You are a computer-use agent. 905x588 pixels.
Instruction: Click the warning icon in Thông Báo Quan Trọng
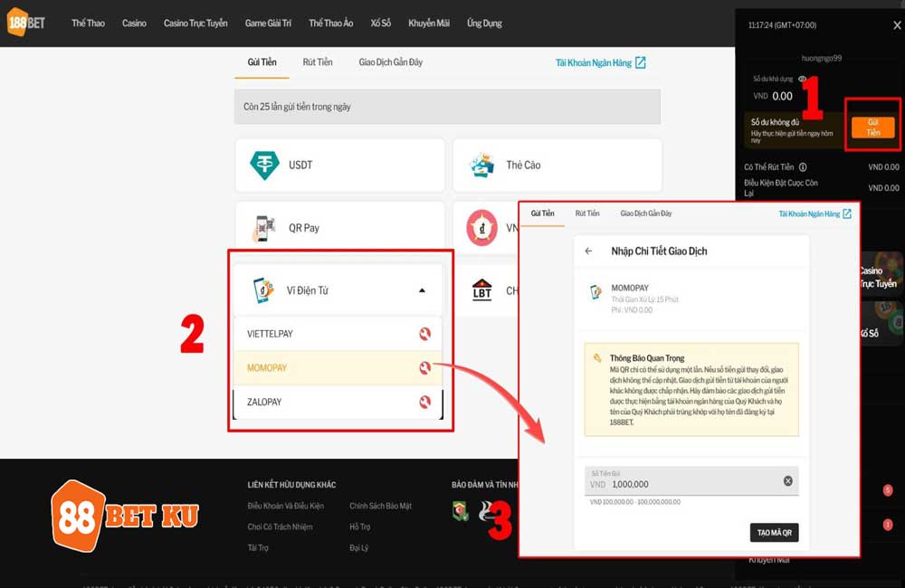(596, 358)
